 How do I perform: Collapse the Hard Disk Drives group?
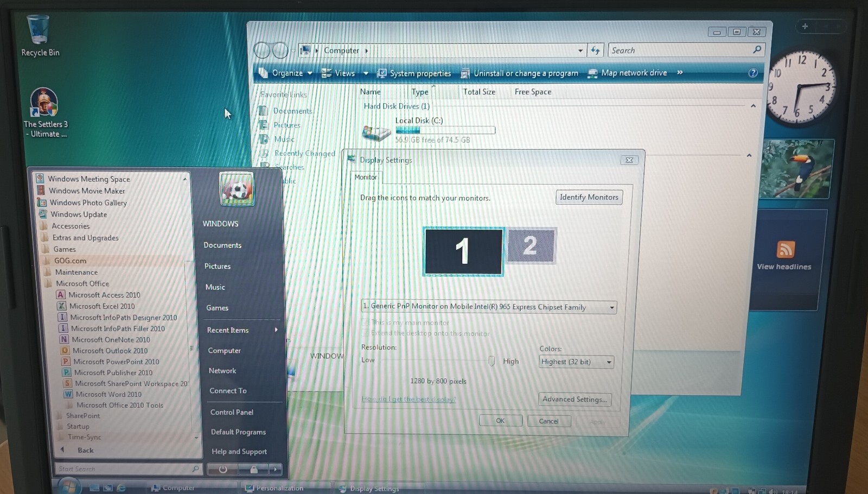tap(753, 106)
